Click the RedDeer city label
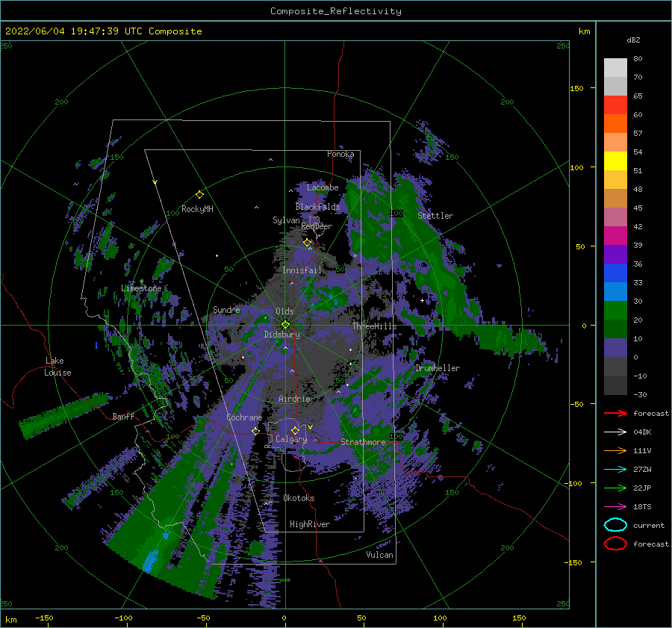672x628 pixels. click(317, 226)
